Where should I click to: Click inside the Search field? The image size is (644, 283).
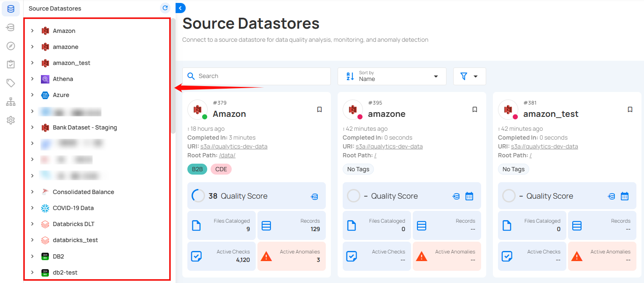click(x=257, y=76)
